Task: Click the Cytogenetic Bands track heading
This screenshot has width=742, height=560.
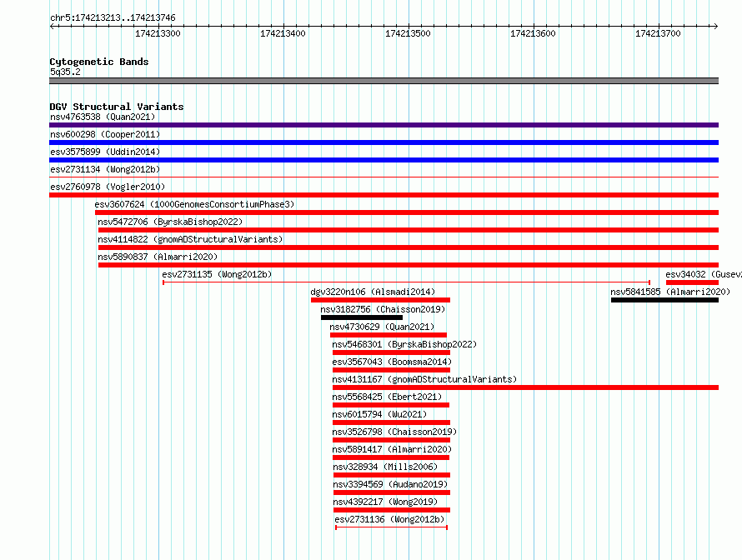Action: (x=99, y=62)
